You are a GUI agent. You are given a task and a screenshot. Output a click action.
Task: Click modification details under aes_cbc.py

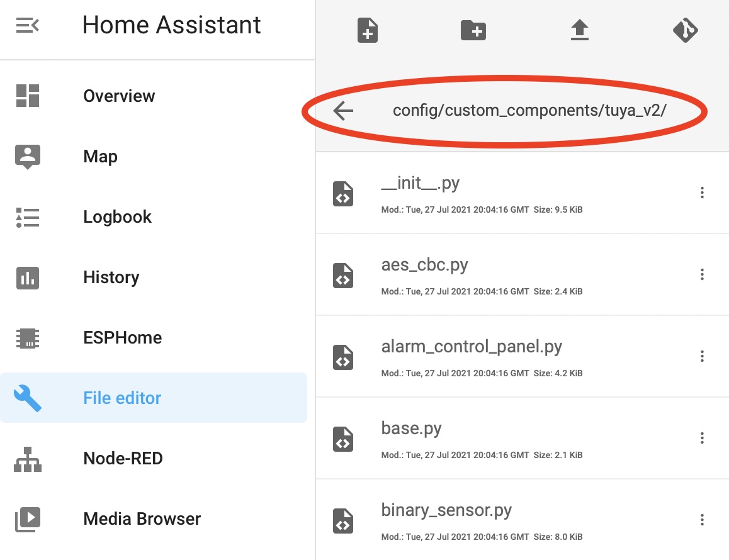coord(482,291)
